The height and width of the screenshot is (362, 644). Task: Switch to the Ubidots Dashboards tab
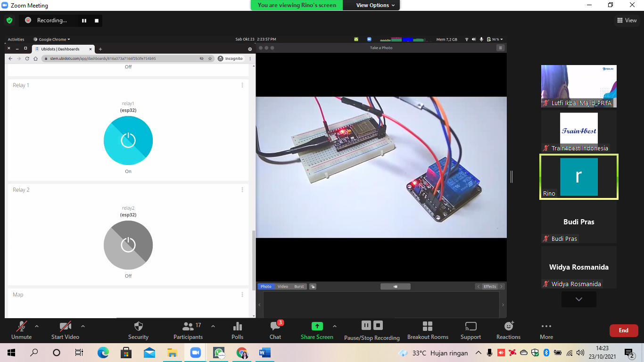pyautogui.click(x=60, y=49)
